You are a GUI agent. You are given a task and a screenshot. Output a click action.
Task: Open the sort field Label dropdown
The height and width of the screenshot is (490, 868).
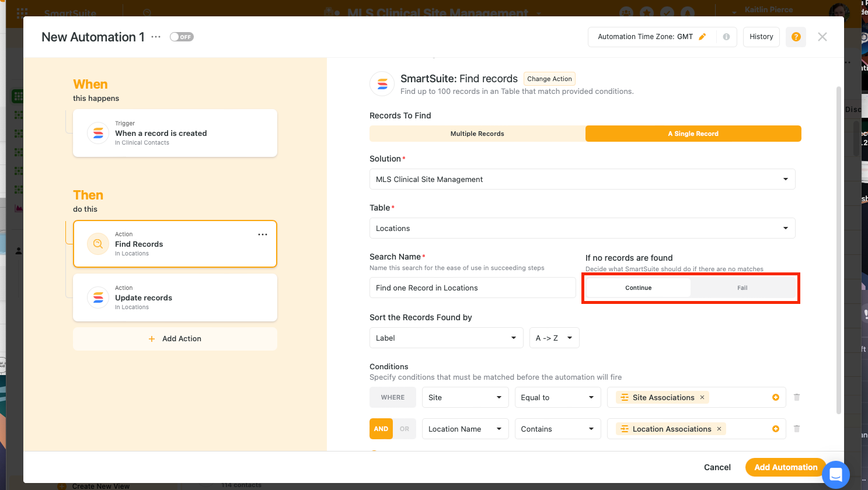(447, 338)
